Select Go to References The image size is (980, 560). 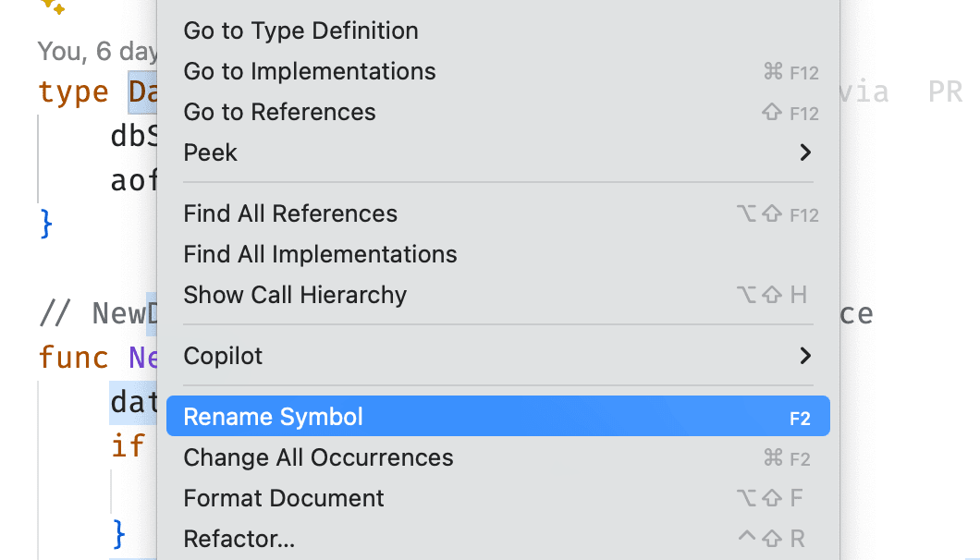pos(279,112)
